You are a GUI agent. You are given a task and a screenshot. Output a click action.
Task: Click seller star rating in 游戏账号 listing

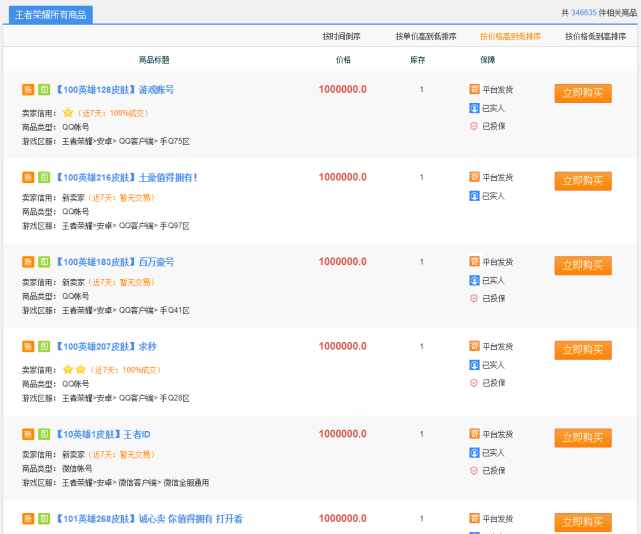click(x=68, y=113)
